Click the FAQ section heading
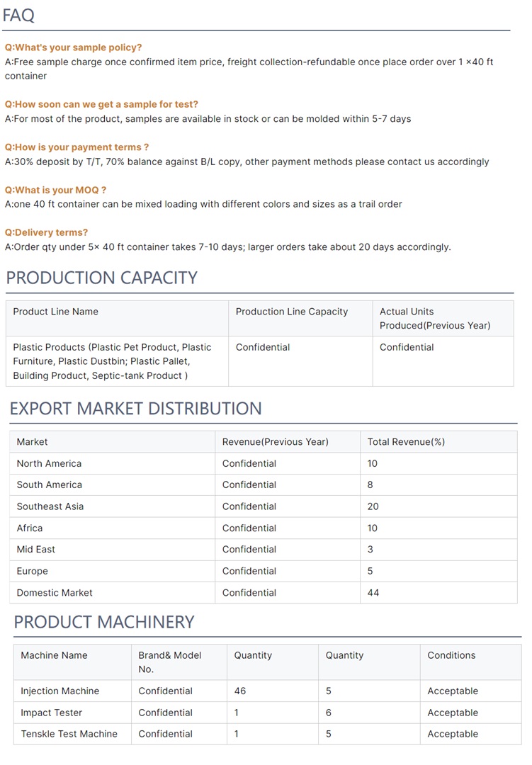The width and height of the screenshot is (532, 765). click(19, 15)
